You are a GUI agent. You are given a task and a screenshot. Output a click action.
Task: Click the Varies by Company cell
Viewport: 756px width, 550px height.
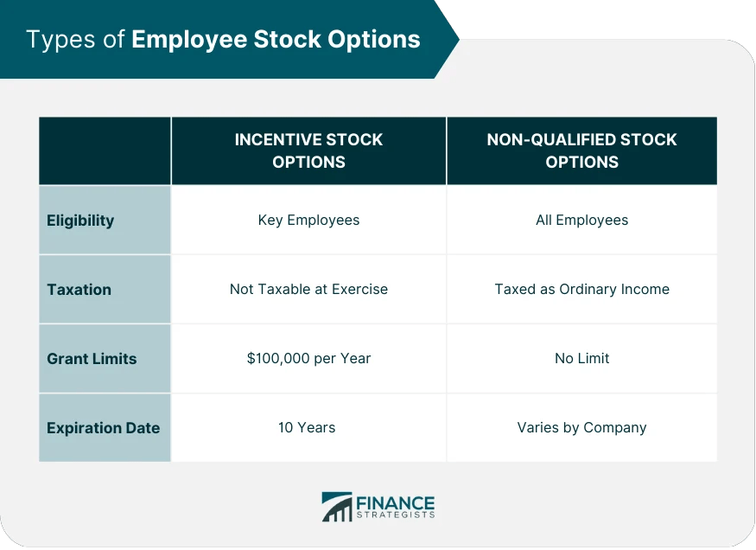click(581, 427)
